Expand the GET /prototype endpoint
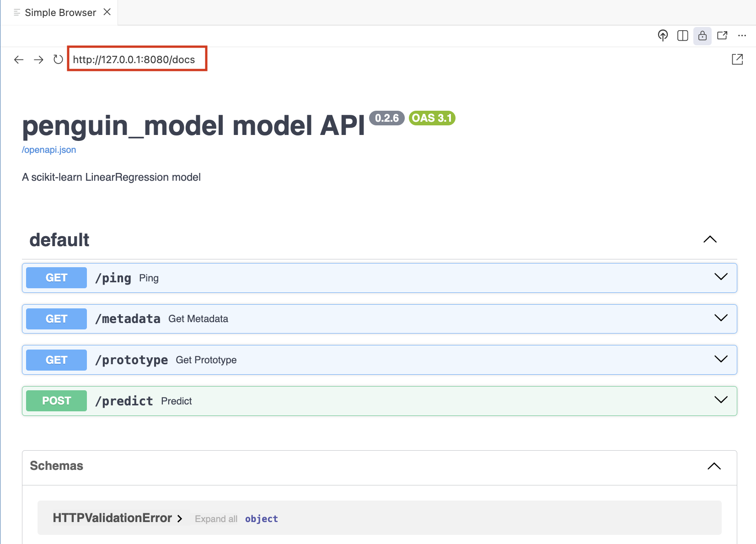Screen dimensions: 756x544 click(721, 359)
